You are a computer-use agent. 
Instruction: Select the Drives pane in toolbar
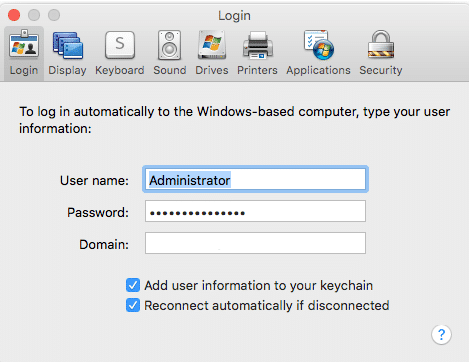tap(212, 53)
